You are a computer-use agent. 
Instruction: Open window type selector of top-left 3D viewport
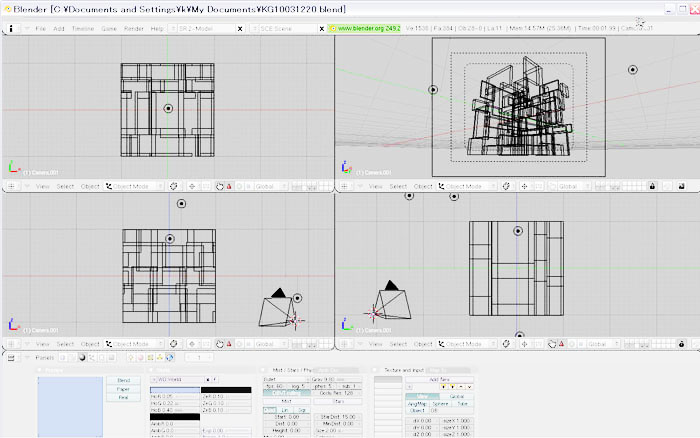coord(12,186)
